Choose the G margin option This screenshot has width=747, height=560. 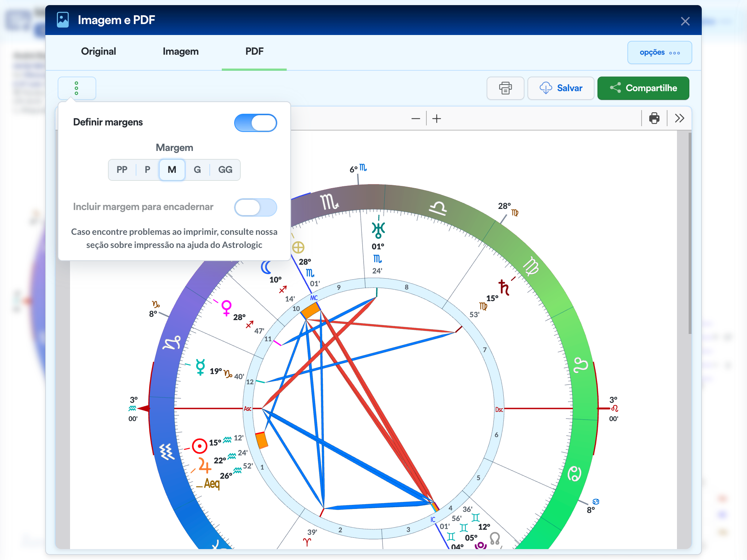tap(197, 170)
